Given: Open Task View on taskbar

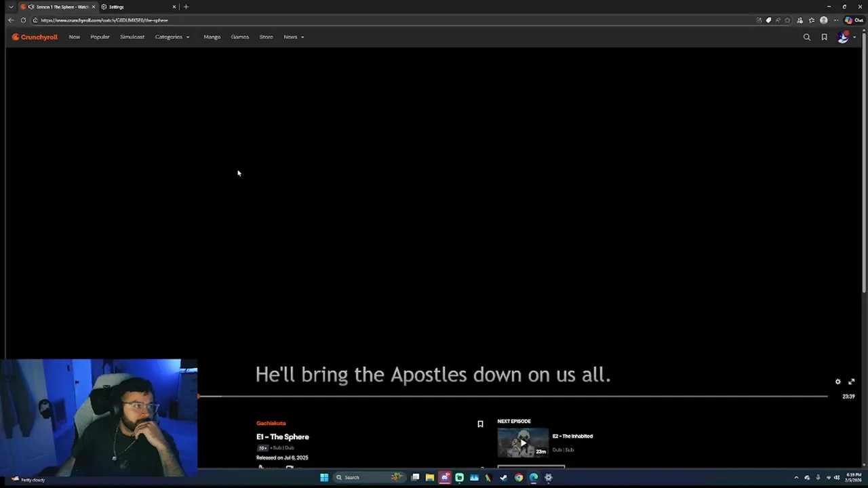Looking at the screenshot, I should [x=415, y=478].
